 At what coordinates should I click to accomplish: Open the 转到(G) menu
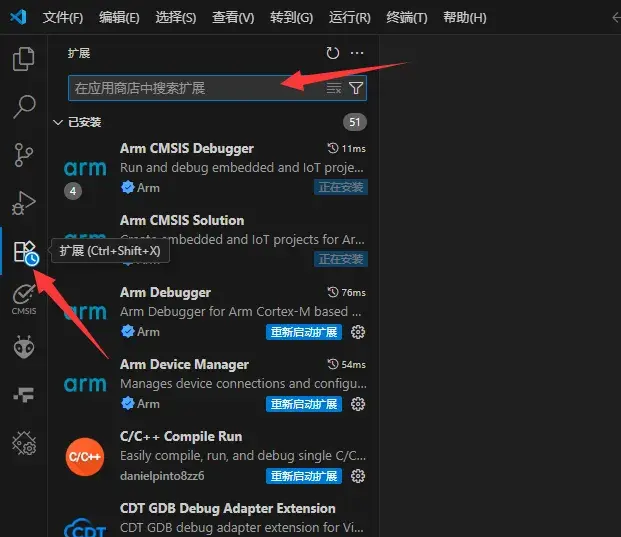tap(291, 17)
